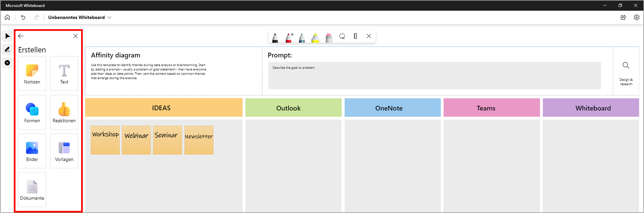
Task: Select the Newsletter sticky note
Action: pos(199,140)
